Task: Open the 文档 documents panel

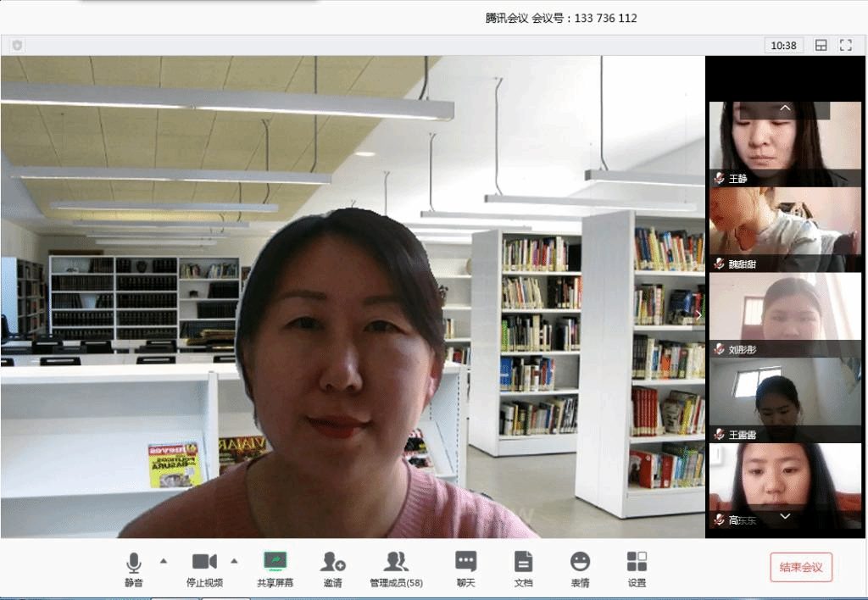Action: 523,562
